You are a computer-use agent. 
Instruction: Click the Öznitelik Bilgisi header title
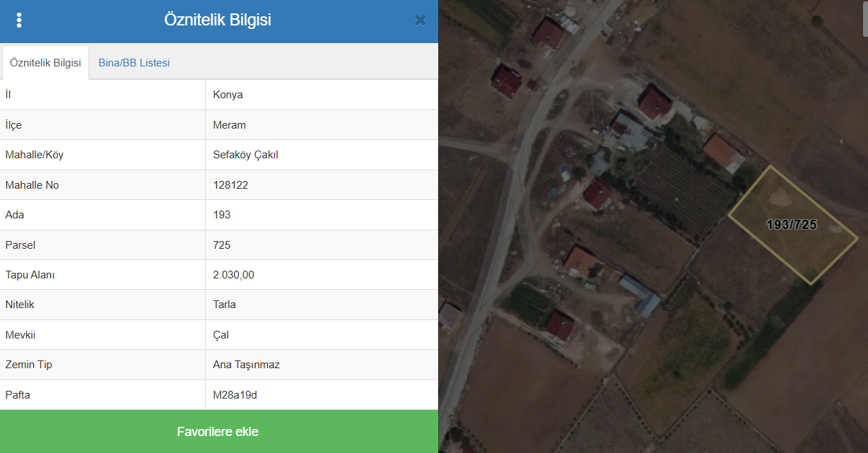[x=218, y=20]
